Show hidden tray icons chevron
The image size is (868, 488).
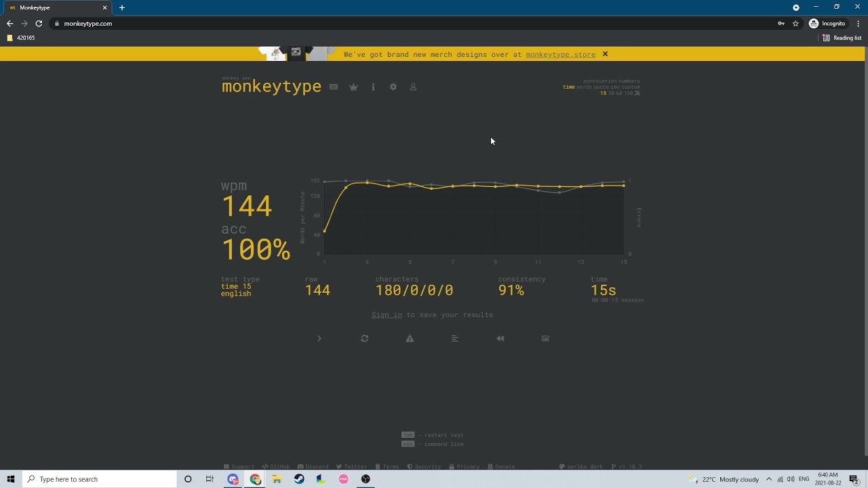pos(770,479)
